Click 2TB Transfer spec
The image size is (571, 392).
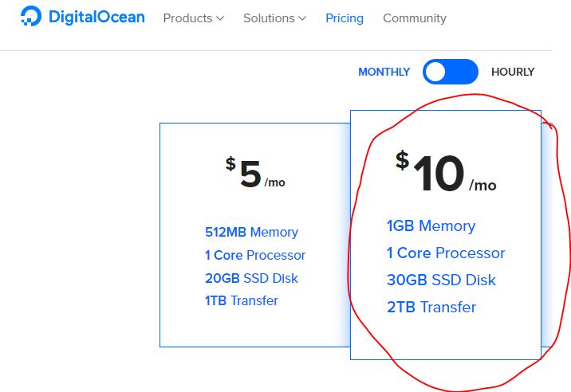[431, 307]
